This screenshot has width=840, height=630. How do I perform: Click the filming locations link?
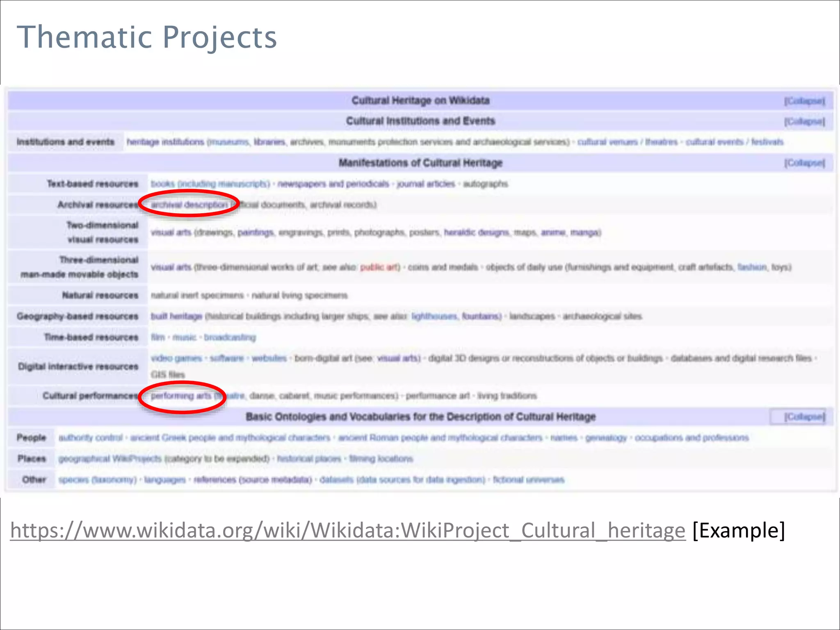(381, 459)
